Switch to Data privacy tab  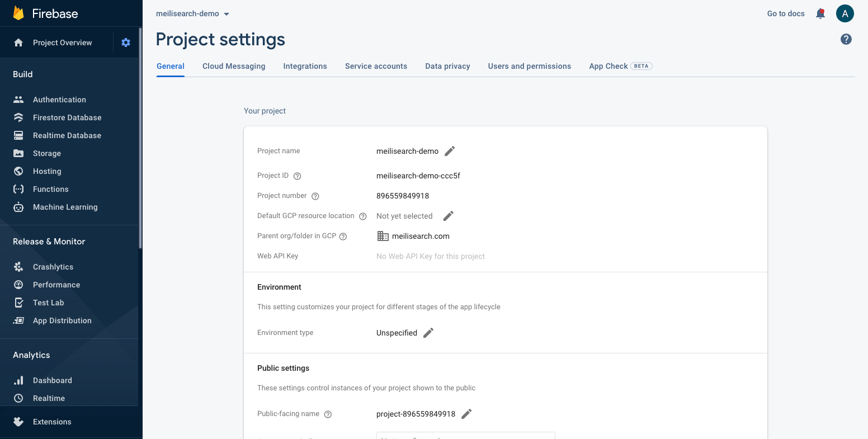(x=447, y=66)
